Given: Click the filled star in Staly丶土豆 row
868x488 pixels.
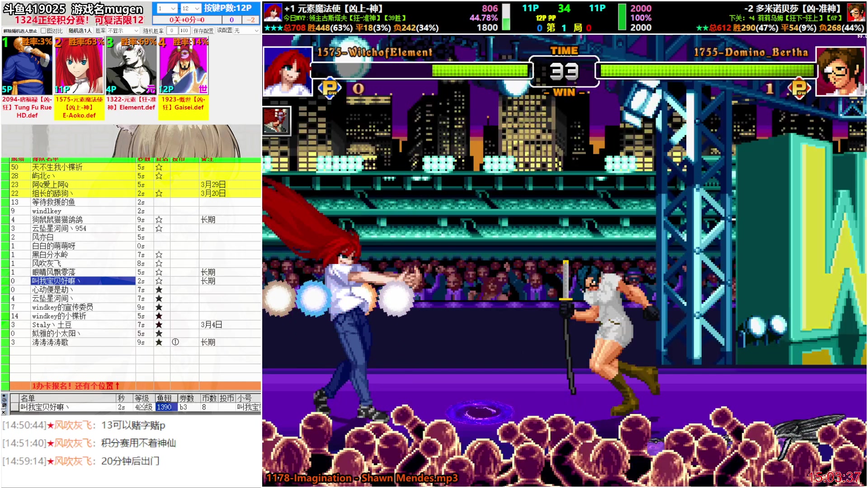Looking at the screenshot, I should point(159,325).
